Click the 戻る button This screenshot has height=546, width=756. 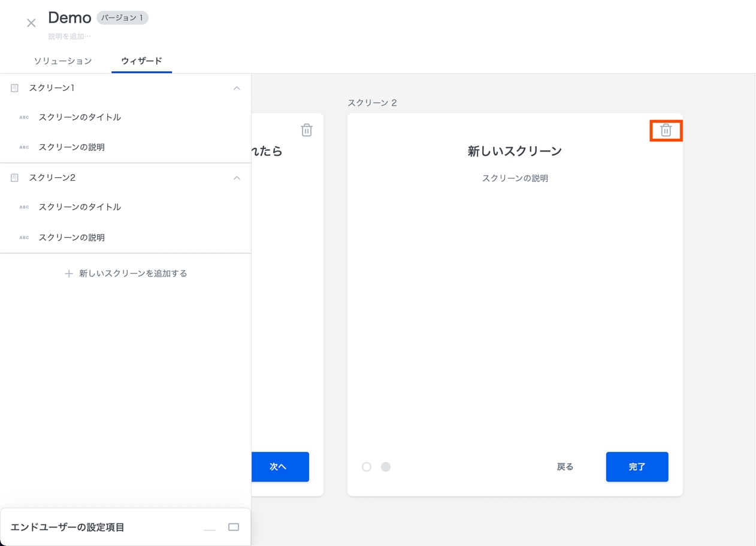(x=565, y=467)
